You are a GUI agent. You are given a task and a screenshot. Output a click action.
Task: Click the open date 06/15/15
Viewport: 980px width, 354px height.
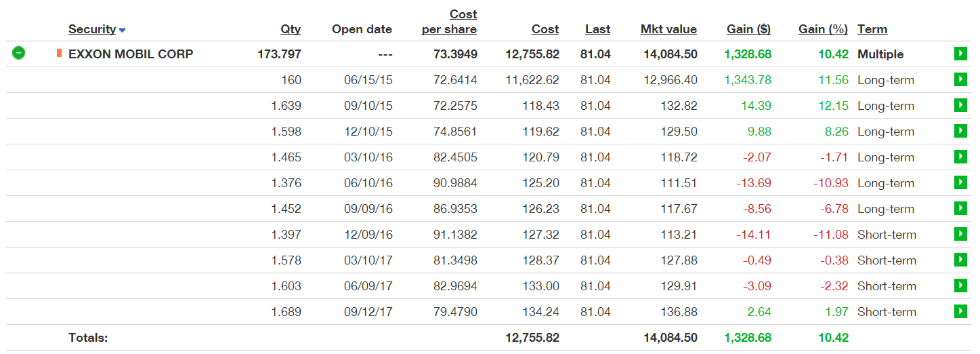[368, 79]
